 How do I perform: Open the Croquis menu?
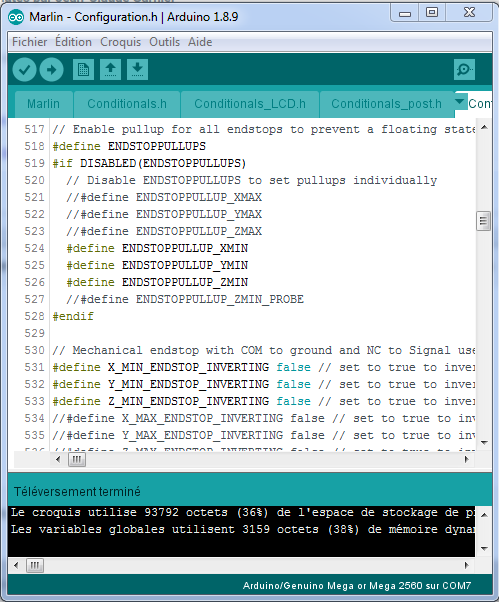click(x=121, y=42)
